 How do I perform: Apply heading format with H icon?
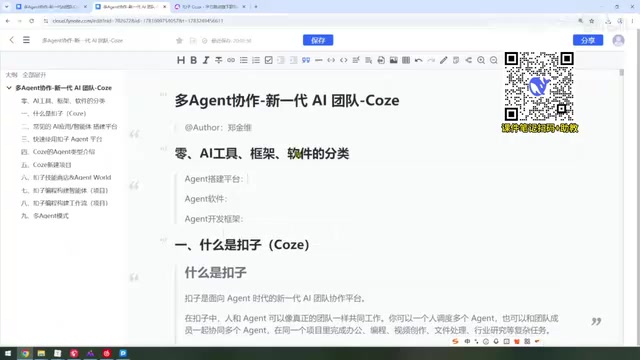point(181,60)
